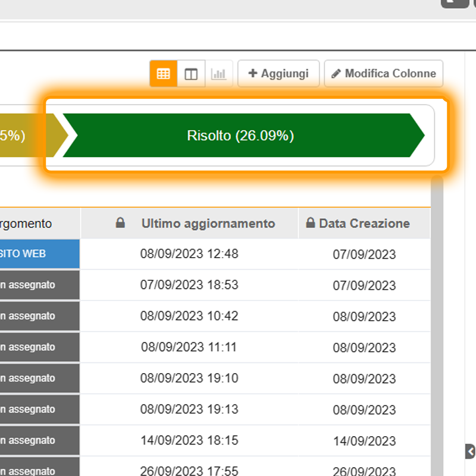
Task: Click lock icon beside Ultimo aggiornamento
Action: pos(120,223)
